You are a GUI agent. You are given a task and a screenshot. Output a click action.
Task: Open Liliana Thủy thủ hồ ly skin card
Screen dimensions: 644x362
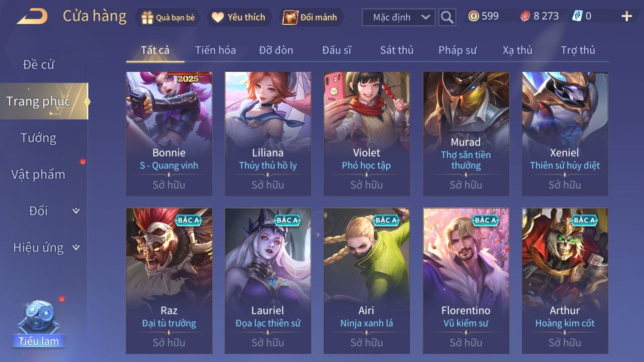pyautogui.click(x=268, y=134)
